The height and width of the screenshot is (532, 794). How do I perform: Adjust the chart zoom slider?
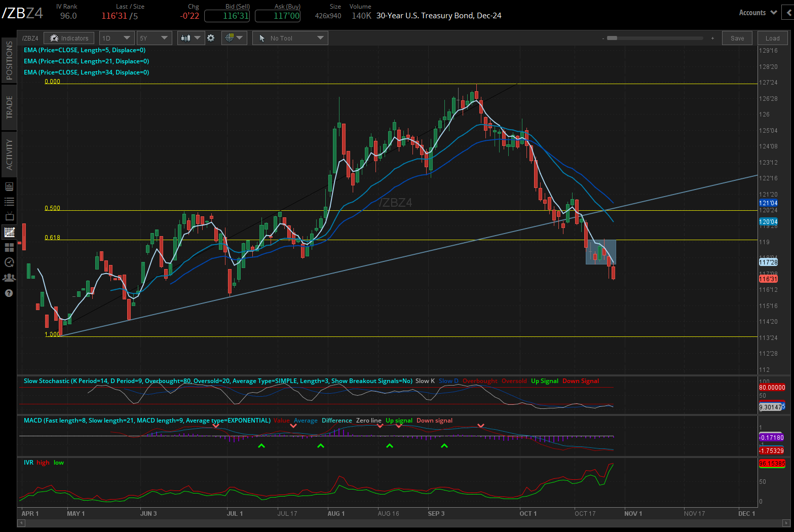click(x=613, y=37)
